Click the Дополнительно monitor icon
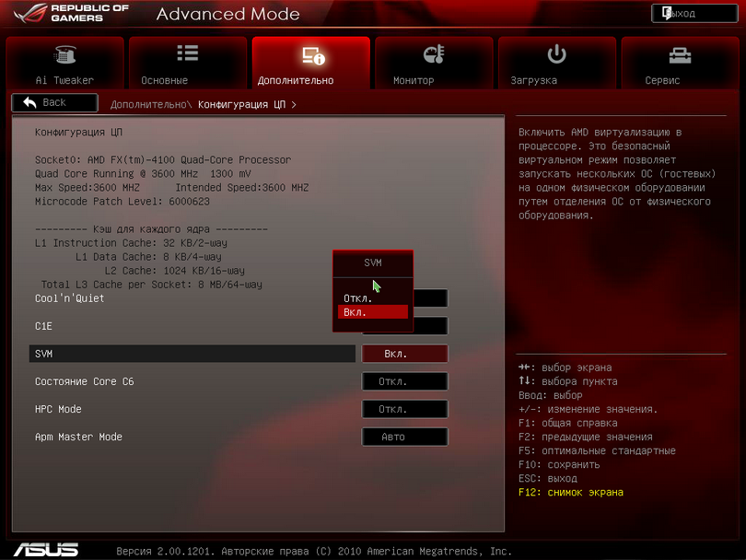 311,55
